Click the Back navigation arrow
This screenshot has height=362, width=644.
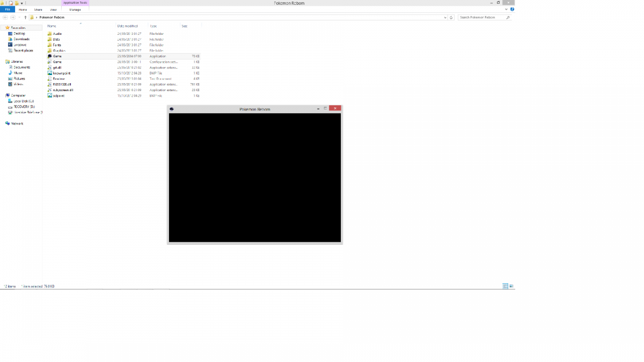point(5,17)
